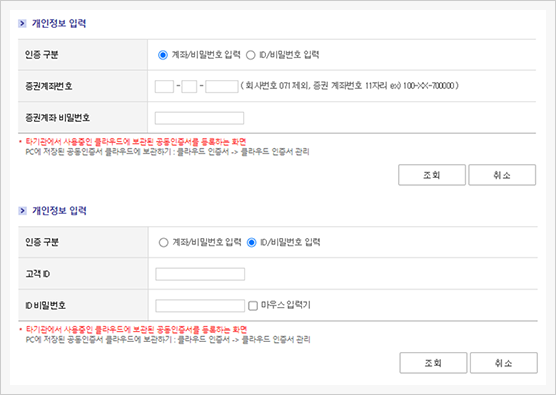Click the 마우스 입력기 label text
The height and width of the screenshot is (395, 556).
point(286,305)
